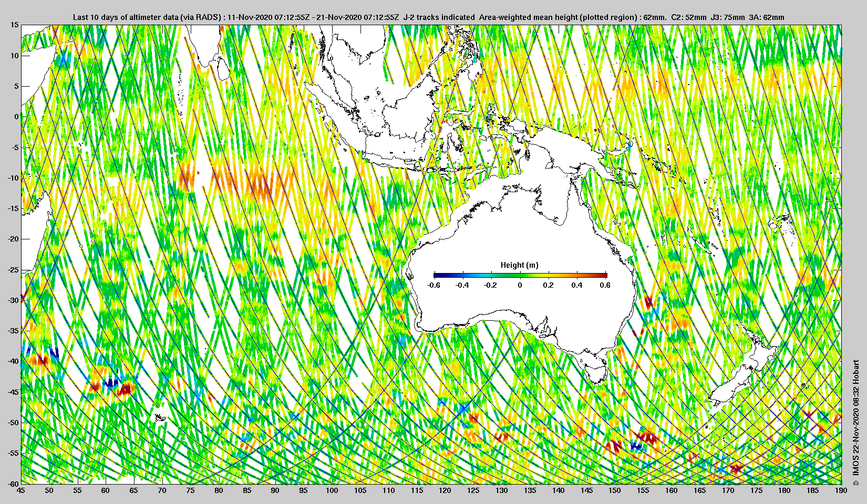Click latitude label -55 on left axis
The image size is (867, 504).
(x=13, y=453)
